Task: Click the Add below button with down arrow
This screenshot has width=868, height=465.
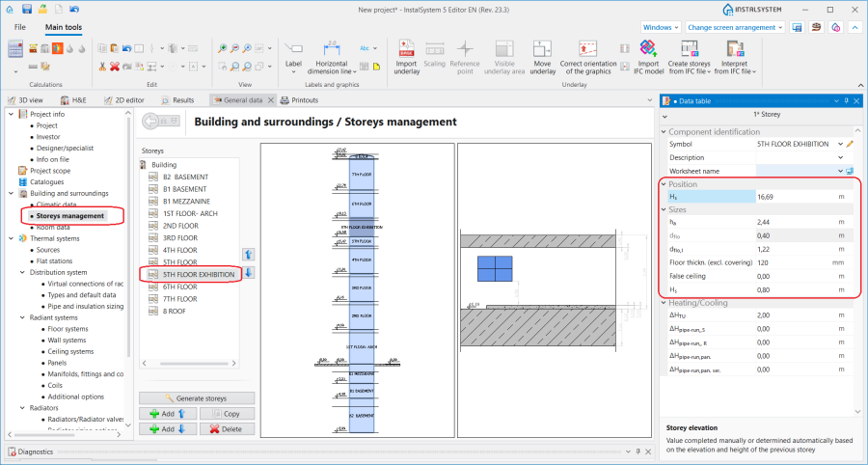Action: click(x=167, y=429)
